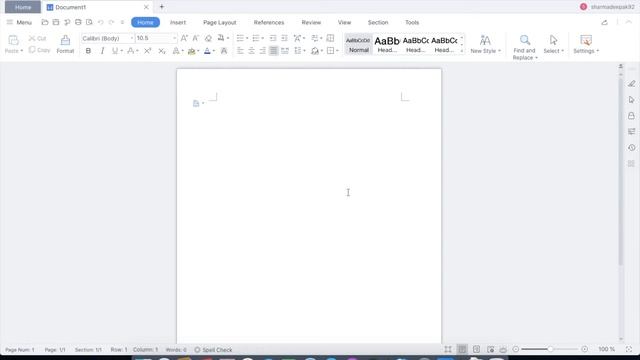Viewport: 640px width, 360px height.
Task: Open the history clock icon in sidebar
Action: click(x=631, y=147)
